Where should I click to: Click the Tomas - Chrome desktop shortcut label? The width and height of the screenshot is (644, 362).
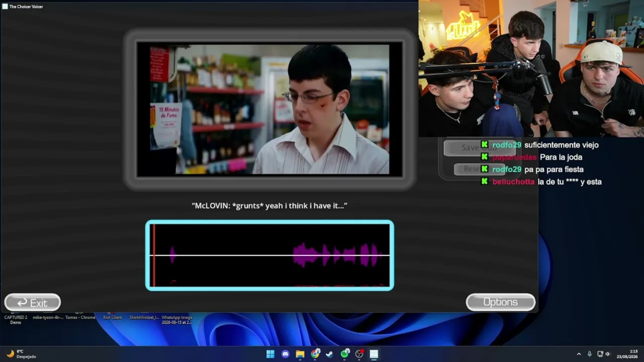80,317
